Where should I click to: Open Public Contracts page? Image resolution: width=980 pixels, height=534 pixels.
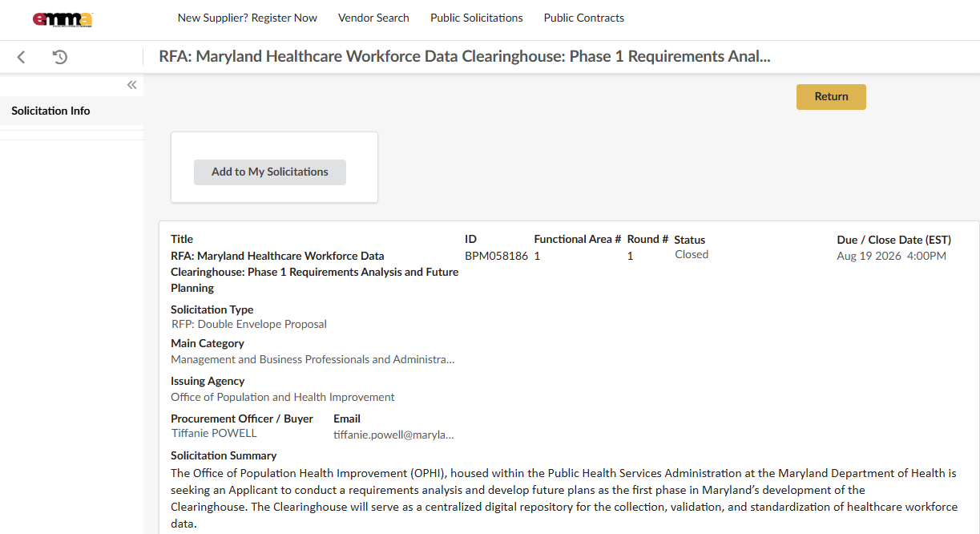tap(584, 18)
